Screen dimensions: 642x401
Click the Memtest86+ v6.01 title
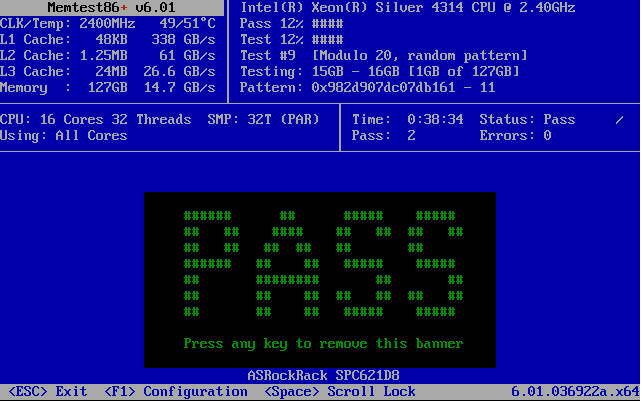pyautogui.click(x=111, y=7)
